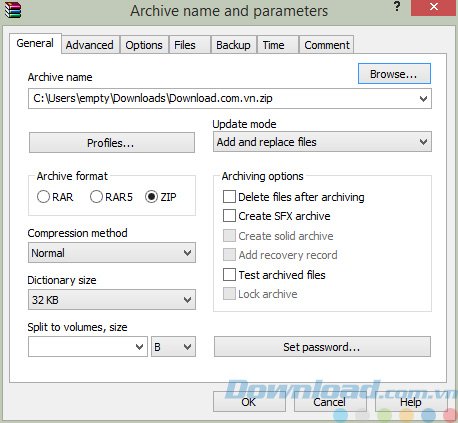Click the Cancel button

(330, 402)
